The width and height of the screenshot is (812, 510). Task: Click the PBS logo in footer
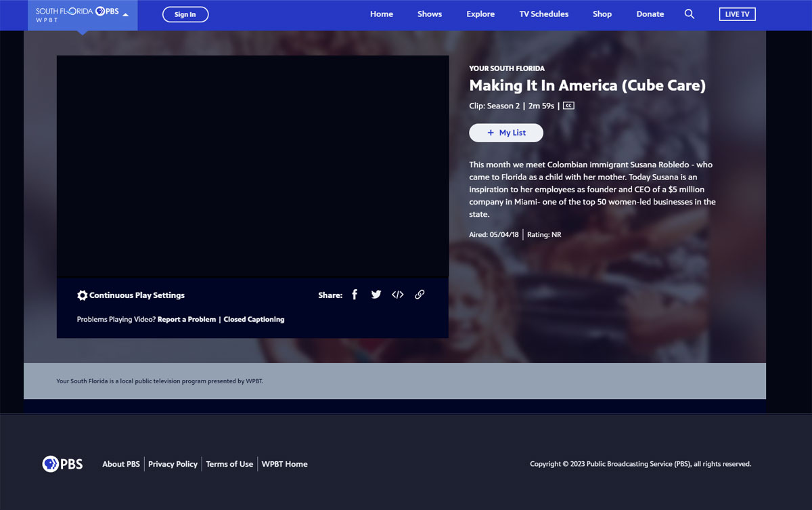click(62, 464)
